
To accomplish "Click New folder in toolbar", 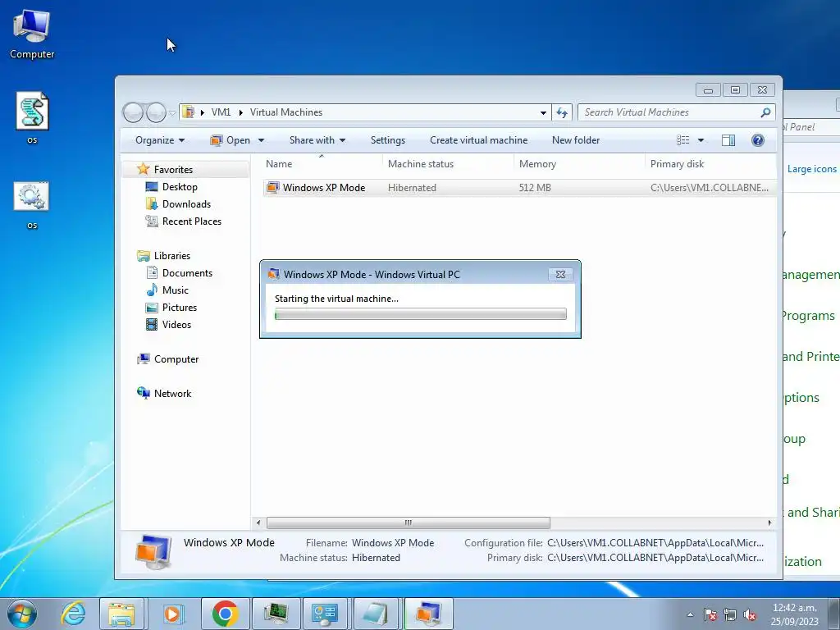I will 576,140.
